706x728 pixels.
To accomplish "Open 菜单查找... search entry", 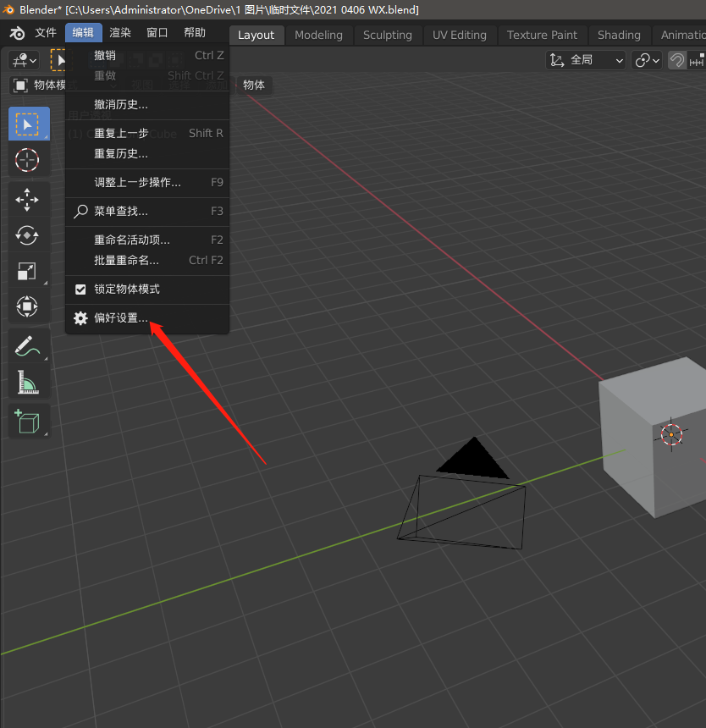I will tap(147, 212).
